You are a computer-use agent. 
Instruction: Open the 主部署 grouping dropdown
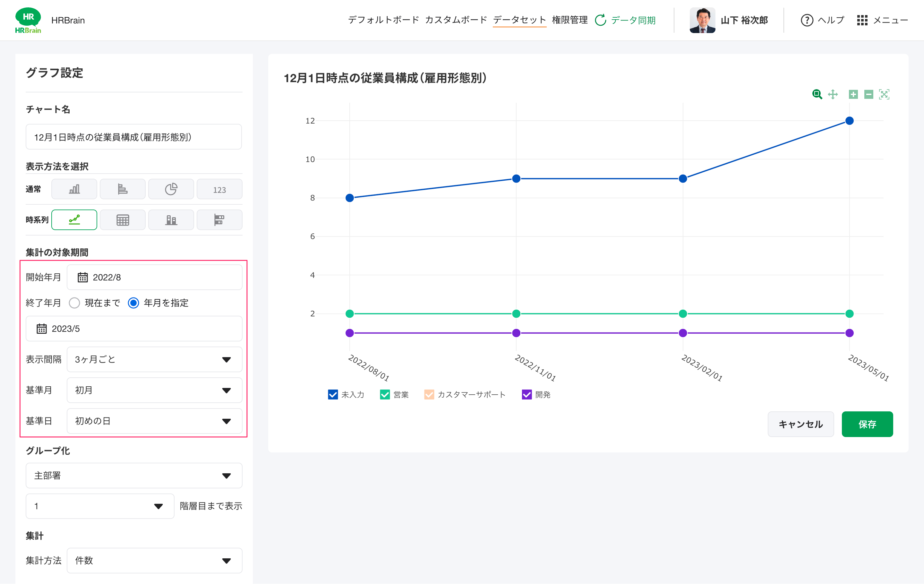pos(133,476)
